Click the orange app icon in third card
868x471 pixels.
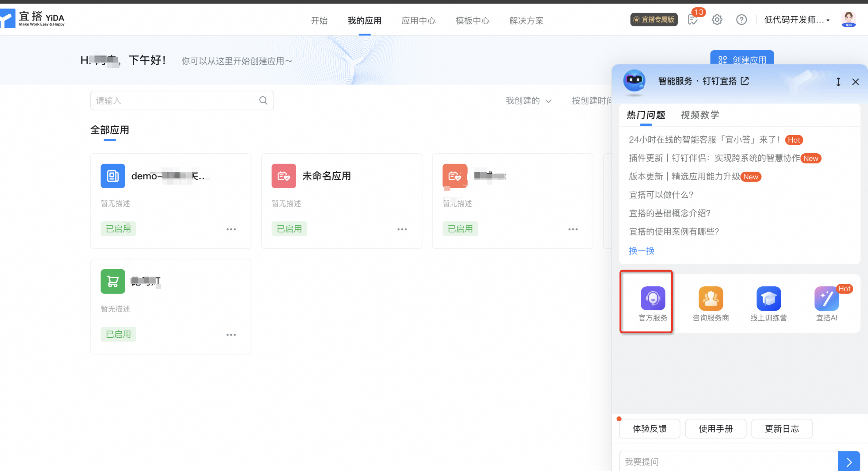click(455, 176)
